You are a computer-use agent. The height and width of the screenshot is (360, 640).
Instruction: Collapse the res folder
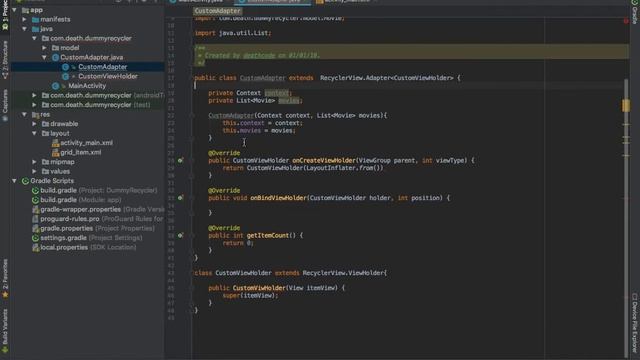click(24, 114)
